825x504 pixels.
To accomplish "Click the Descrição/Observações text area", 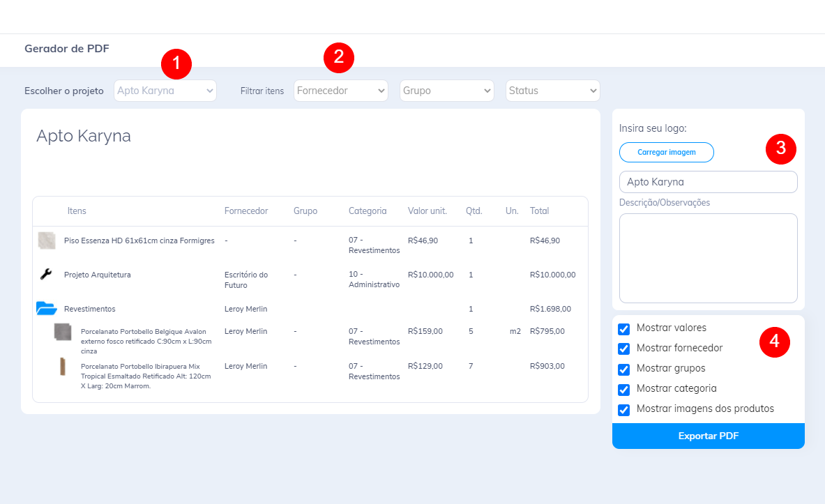I will coord(709,259).
